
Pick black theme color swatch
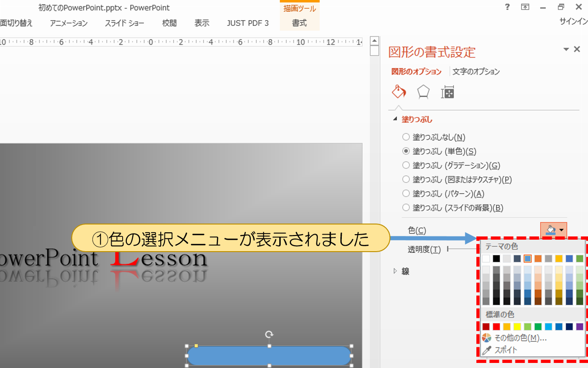(x=497, y=259)
